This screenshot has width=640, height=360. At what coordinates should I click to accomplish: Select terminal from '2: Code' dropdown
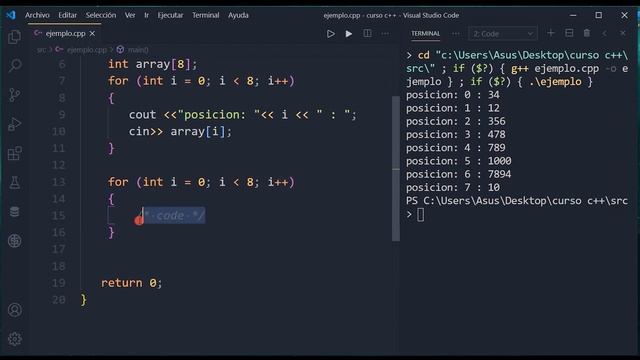pos(503,33)
